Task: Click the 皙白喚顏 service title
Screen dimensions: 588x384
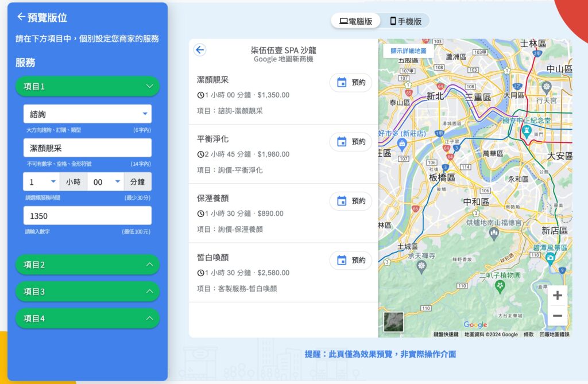Action: 212,257
